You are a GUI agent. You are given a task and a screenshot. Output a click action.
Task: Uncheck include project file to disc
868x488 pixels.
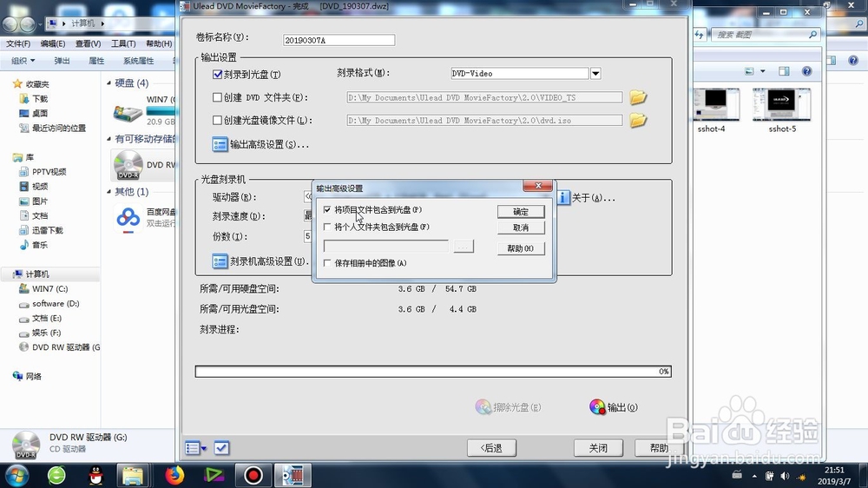pyautogui.click(x=327, y=209)
